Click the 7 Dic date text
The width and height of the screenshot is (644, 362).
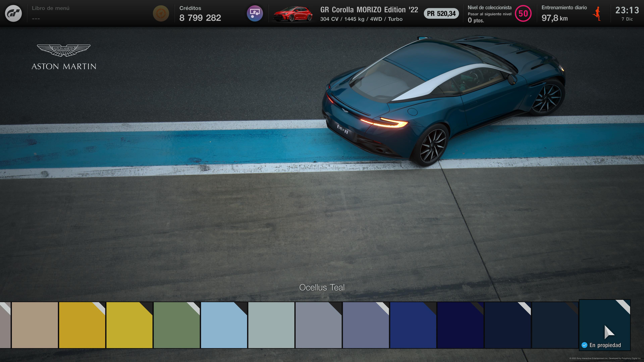pyautogui.click(x=627, y=19)
